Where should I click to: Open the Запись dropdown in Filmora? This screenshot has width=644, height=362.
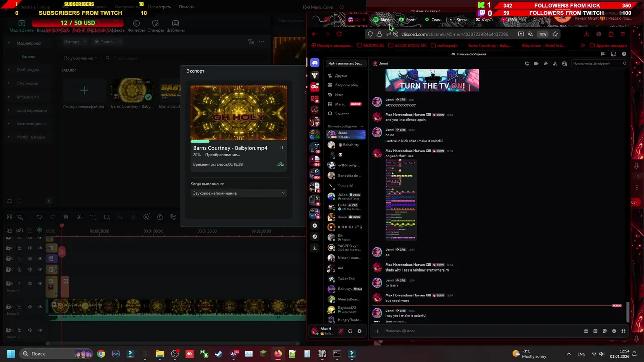coord(108,42)
